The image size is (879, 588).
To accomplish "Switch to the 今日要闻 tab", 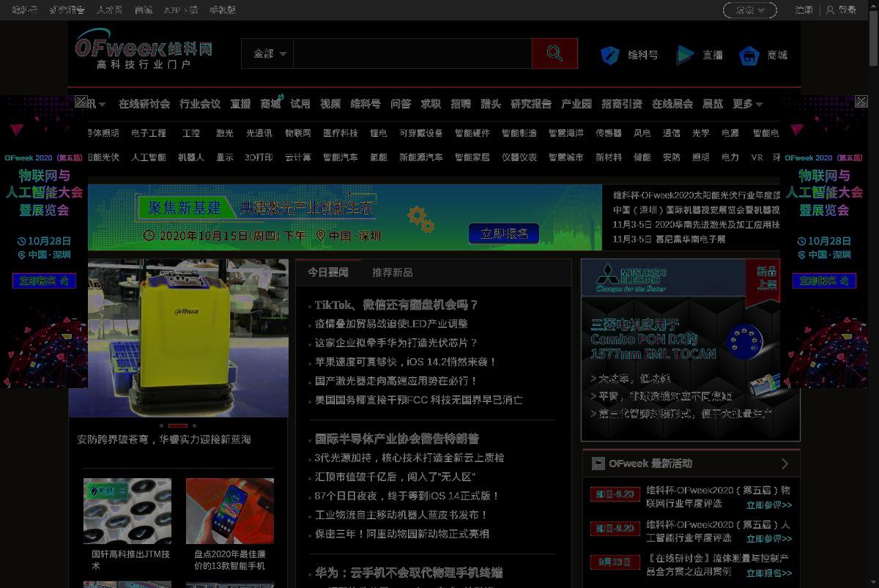I will point(327,272).
